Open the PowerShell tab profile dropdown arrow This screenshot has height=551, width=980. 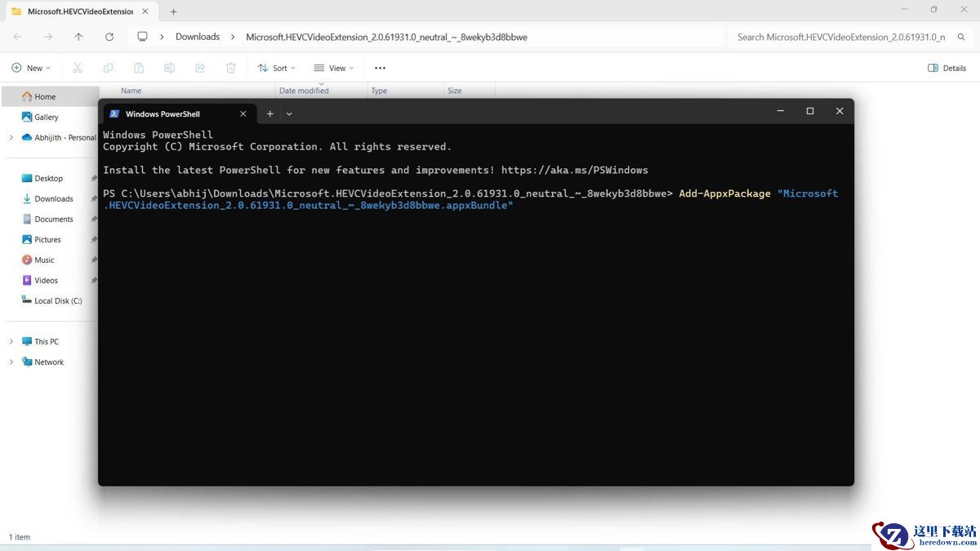pyautogui.click(x=289, y=113)
